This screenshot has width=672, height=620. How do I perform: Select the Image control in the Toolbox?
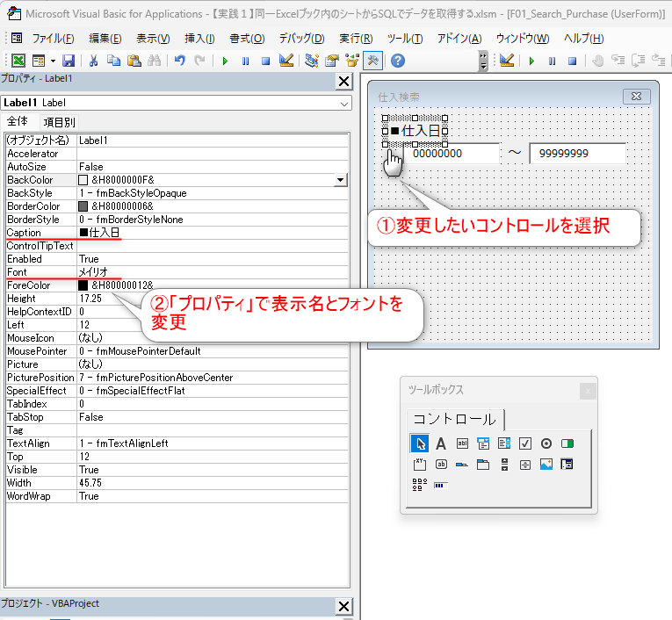[546, 465]
